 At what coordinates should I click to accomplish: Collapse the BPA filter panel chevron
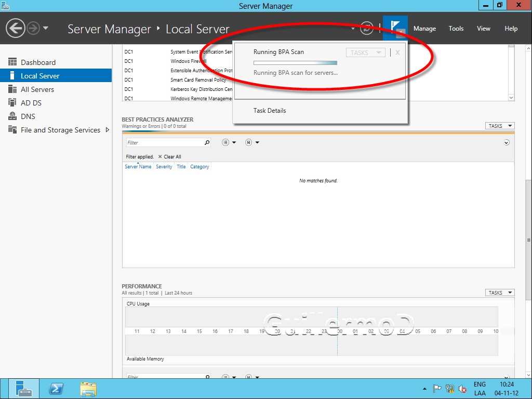click(507, 142)
